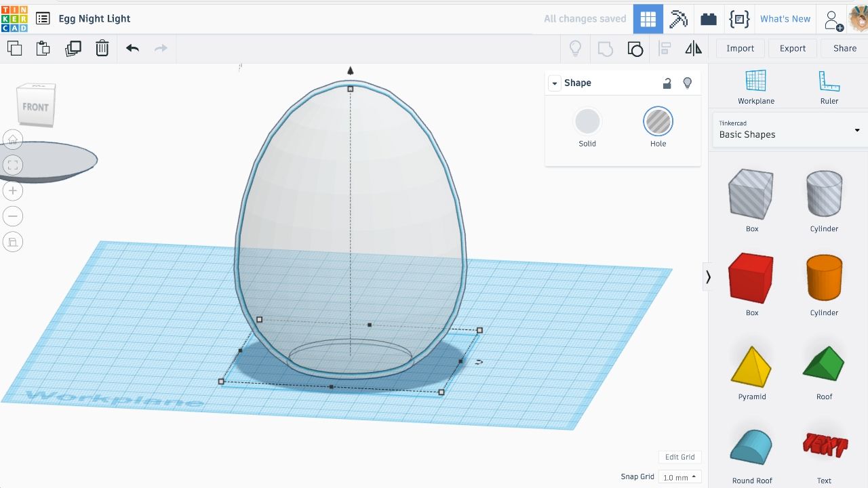This screenshot has width=868, height=488.
Task: Open the Align tool
Action: 665,48
